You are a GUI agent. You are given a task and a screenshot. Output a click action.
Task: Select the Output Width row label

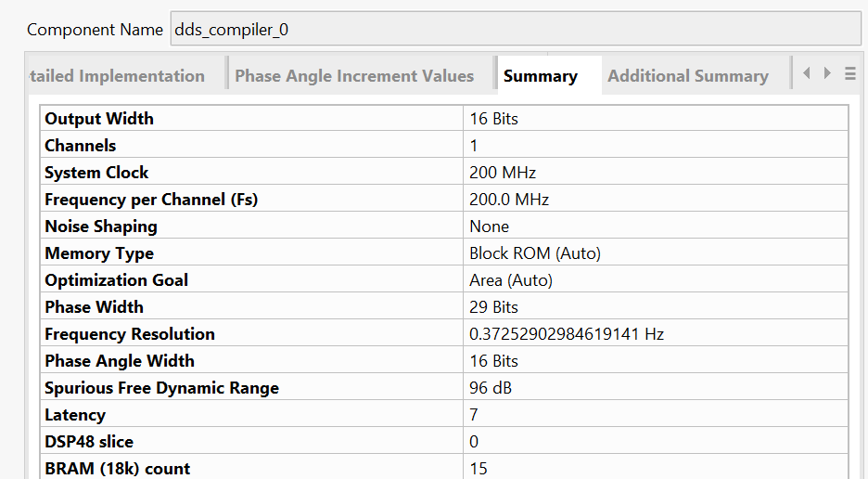(99, 119)
